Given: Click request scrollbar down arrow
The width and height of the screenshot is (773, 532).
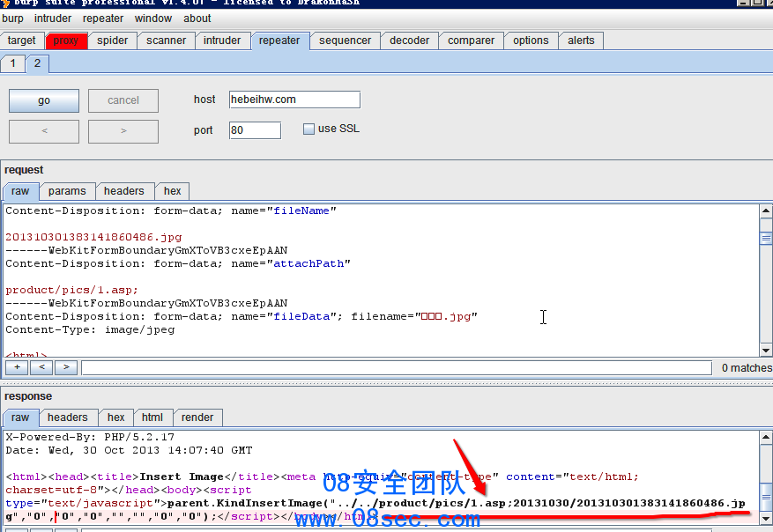Looking at the screenshot, I should (766, 351).
